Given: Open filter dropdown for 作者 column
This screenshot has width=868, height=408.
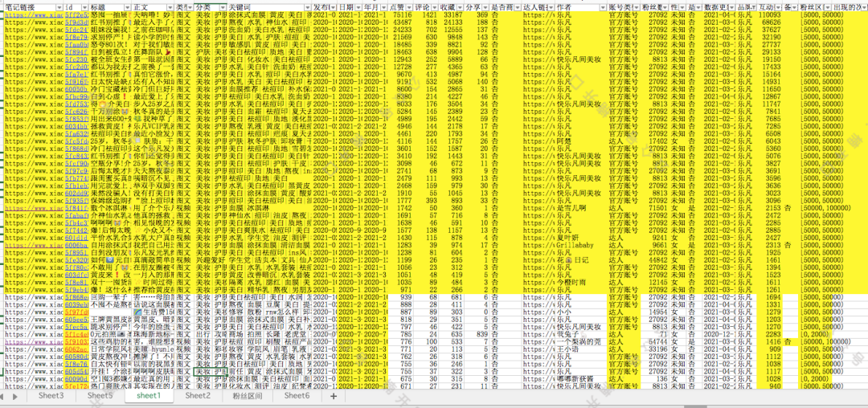Looking at the screenshot, I should (604, 6).
